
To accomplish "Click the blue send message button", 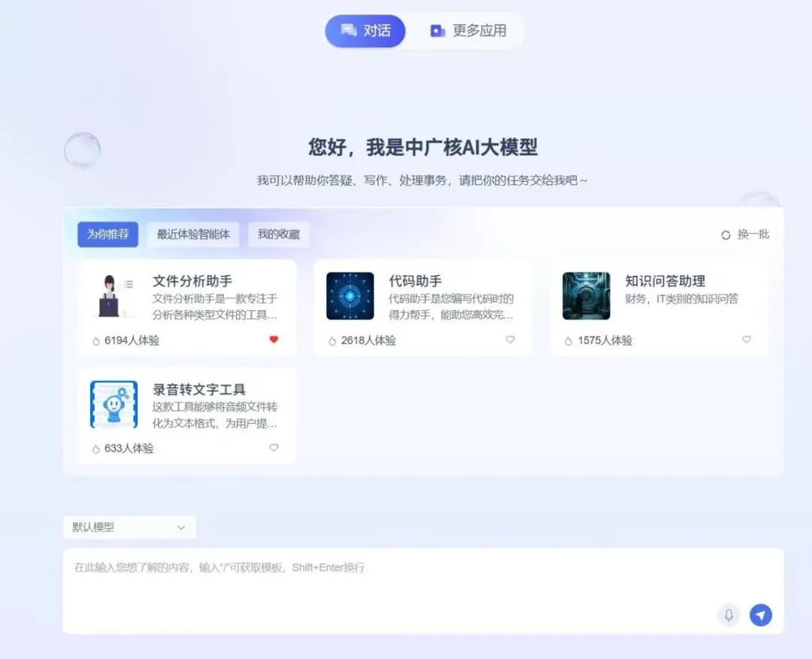I will pyautogui.click(x=761, y=615).
